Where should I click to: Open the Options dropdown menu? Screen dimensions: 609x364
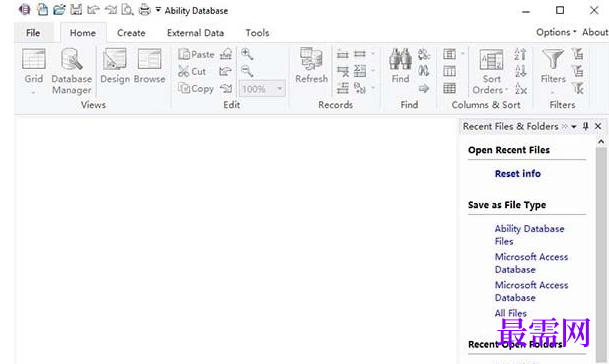click(x=556, y=32)
